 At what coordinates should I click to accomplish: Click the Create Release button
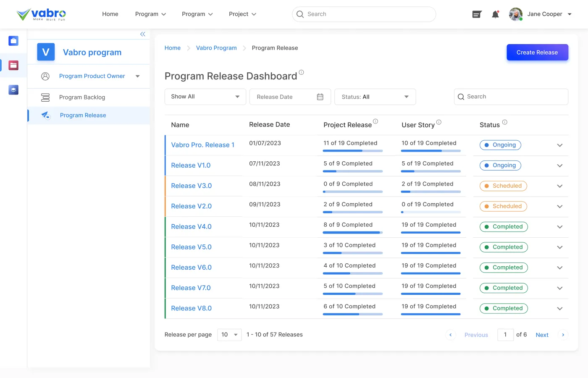point(537,52)
